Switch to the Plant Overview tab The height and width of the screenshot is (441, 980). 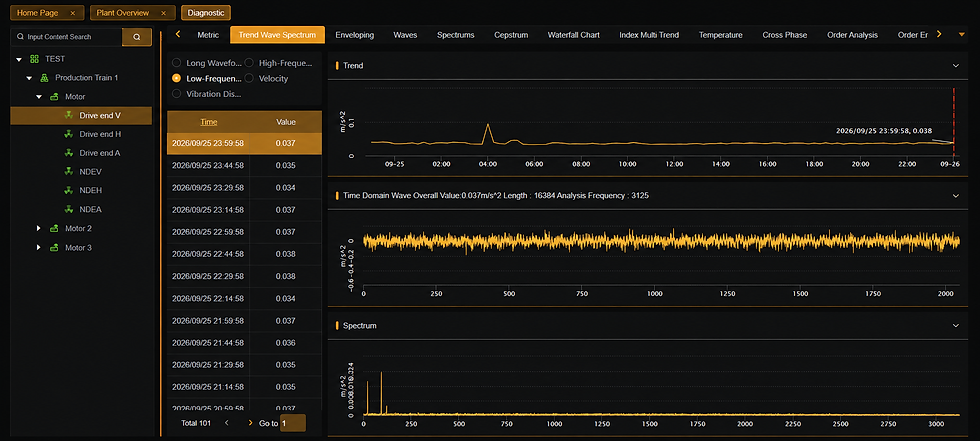point(123,12)
